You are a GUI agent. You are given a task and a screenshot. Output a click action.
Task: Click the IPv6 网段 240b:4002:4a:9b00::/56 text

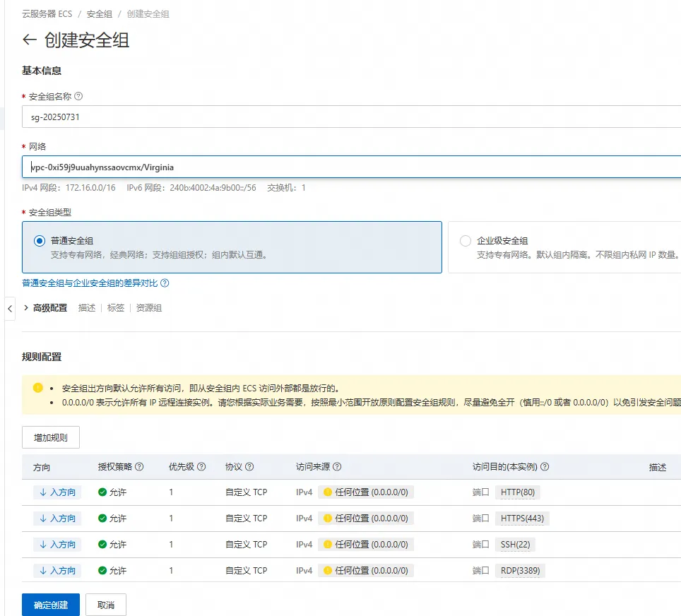point(191,188)
